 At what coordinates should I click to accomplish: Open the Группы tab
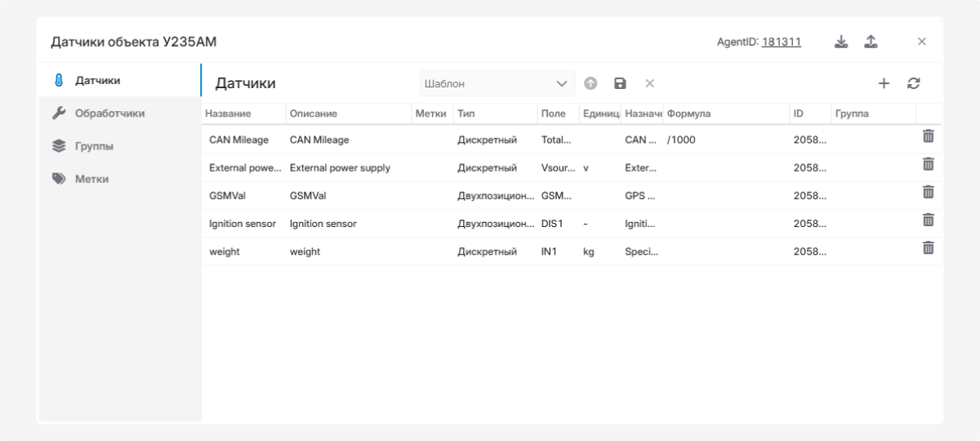tap(94, 146)
